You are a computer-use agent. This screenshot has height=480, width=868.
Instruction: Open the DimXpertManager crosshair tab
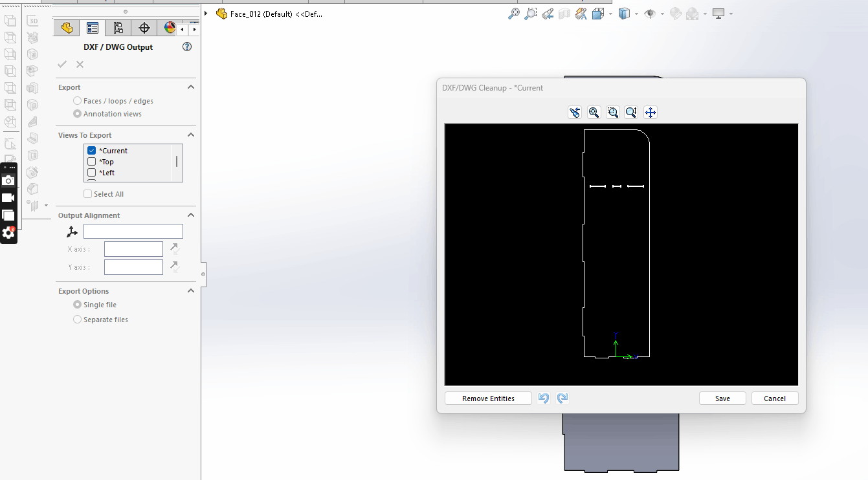click(x=144, y=28)
